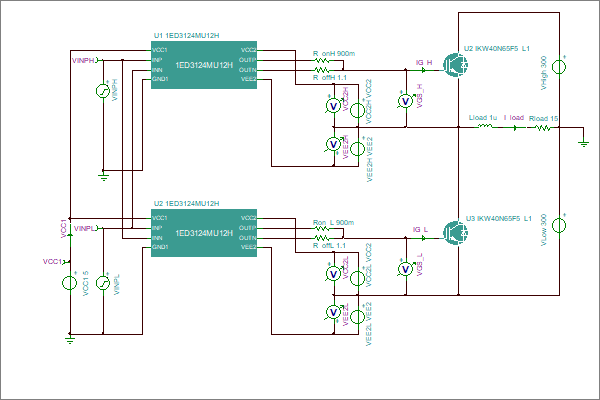Click the 'U2 IKW40N65F5 L1' label
The width and height of the screenshot is (600, 400).
[497, 49]
